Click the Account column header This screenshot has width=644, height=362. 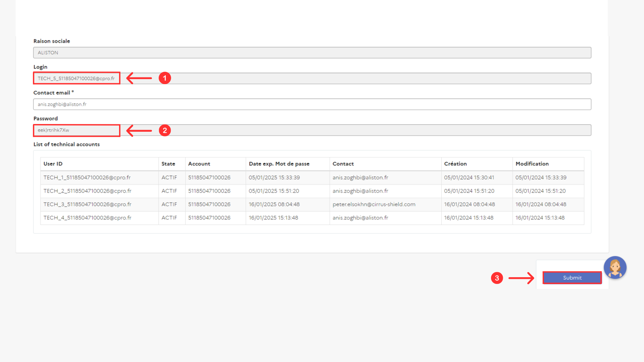pyautogui.click(x=199, y=164)
